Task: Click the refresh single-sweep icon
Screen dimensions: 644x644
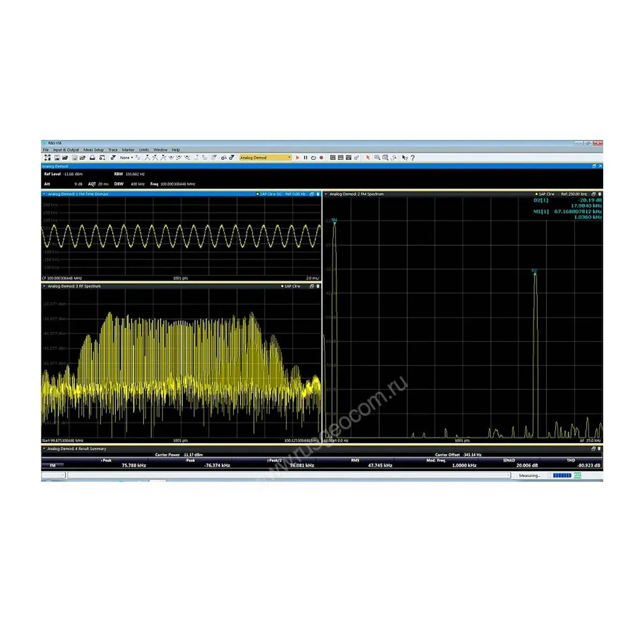Action: point(313,158)
